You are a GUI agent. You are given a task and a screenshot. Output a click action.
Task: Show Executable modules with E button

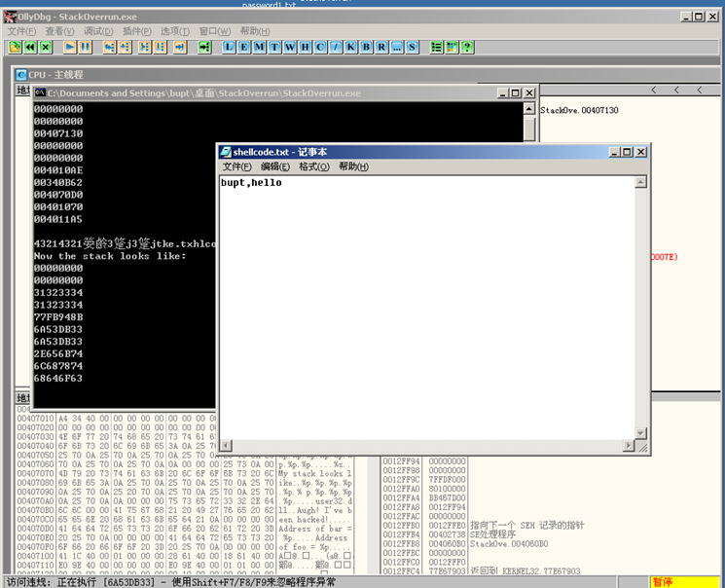point(245,47)
